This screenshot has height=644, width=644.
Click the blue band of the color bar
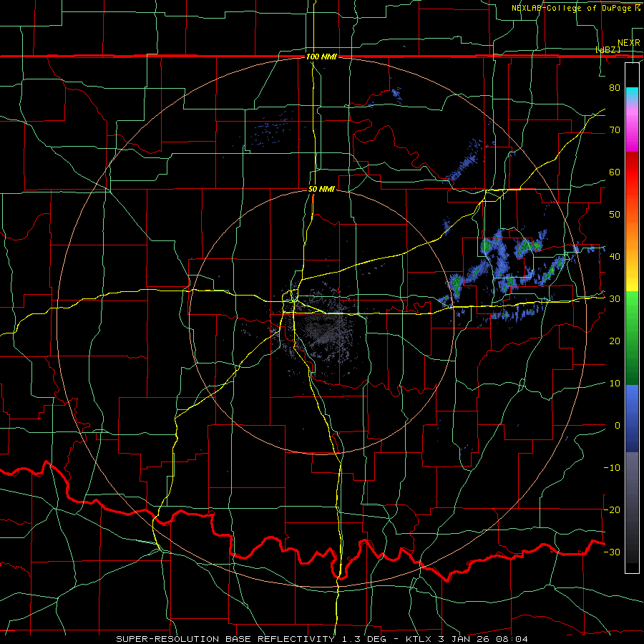[x=632, y=419]
